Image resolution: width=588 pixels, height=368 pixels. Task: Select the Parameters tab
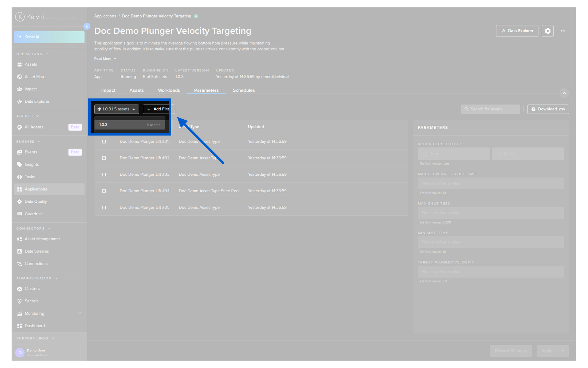click(x=206, y=90)
